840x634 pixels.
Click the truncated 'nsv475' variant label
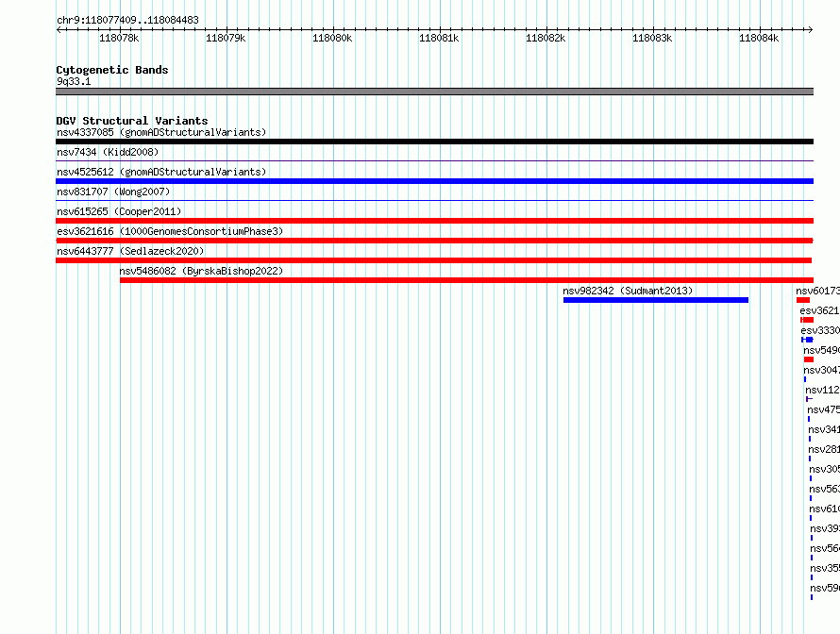point(823,409)
